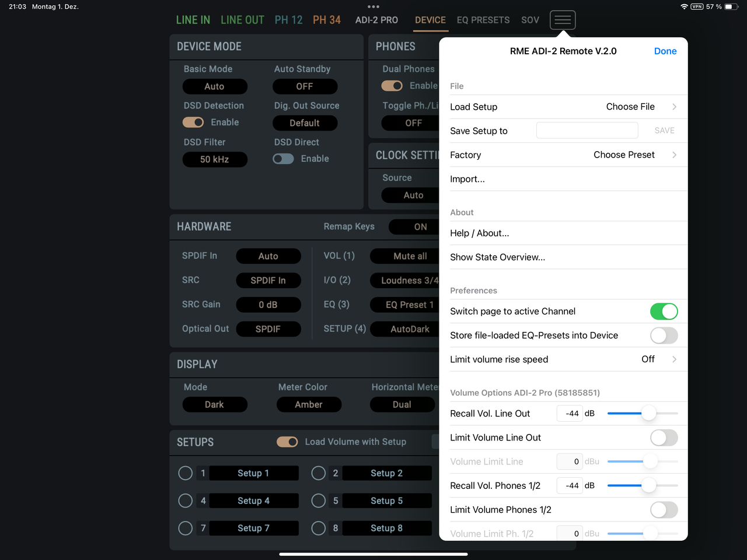Toggle Load Volume with Setup switch
Viewport: 747px width, 560px height.
pos(287,442)
